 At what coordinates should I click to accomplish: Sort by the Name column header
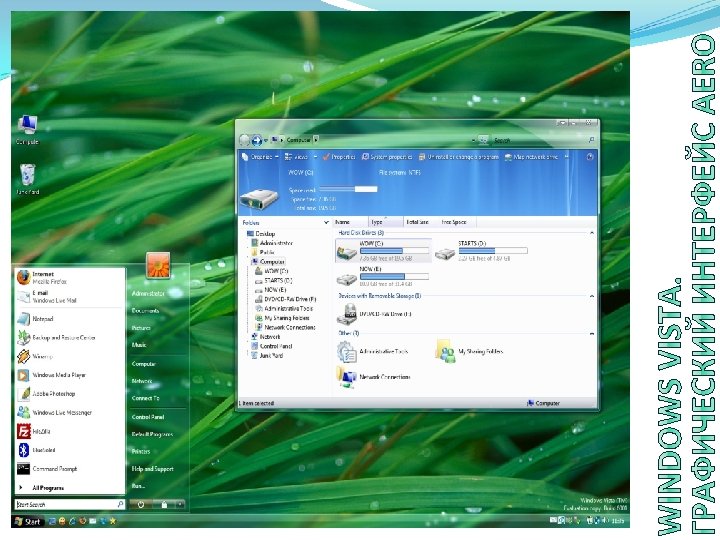click(350, 222)
